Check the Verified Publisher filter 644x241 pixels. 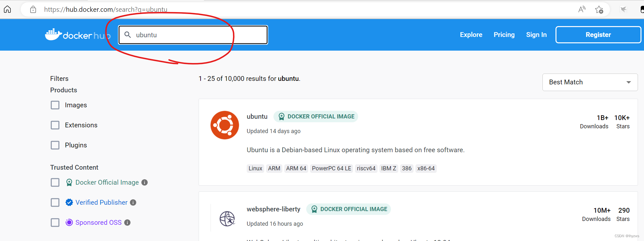[55, 202]
